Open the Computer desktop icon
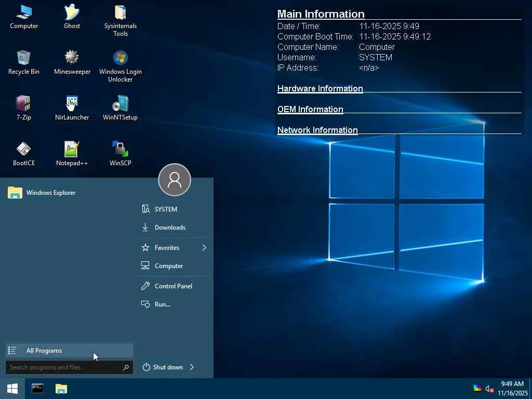The image size is (532, 399). (24, 16)
